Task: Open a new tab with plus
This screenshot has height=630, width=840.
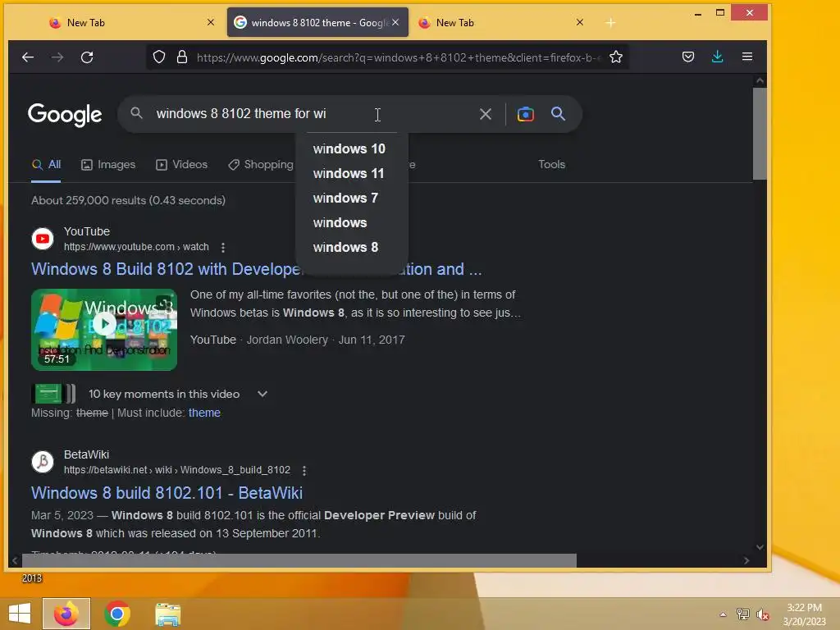Action: (610, 22)
